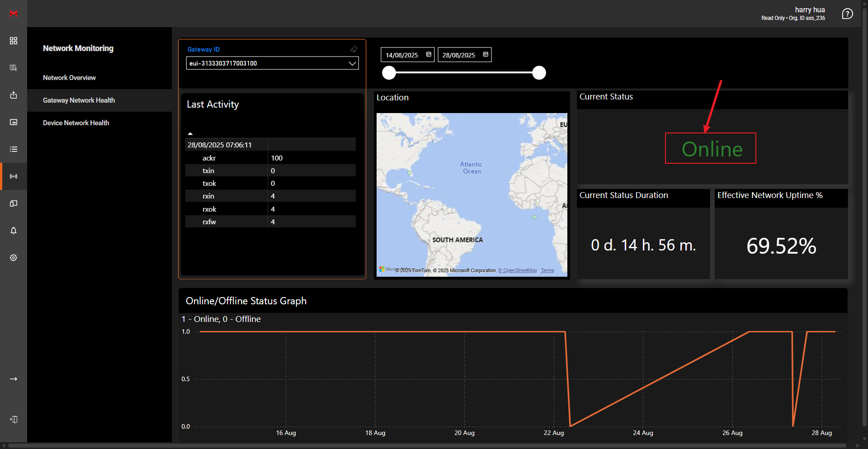This screenshot has height=449, width=868.
Task: Click the export/share sidebar icon
Action: pos(14,95)
